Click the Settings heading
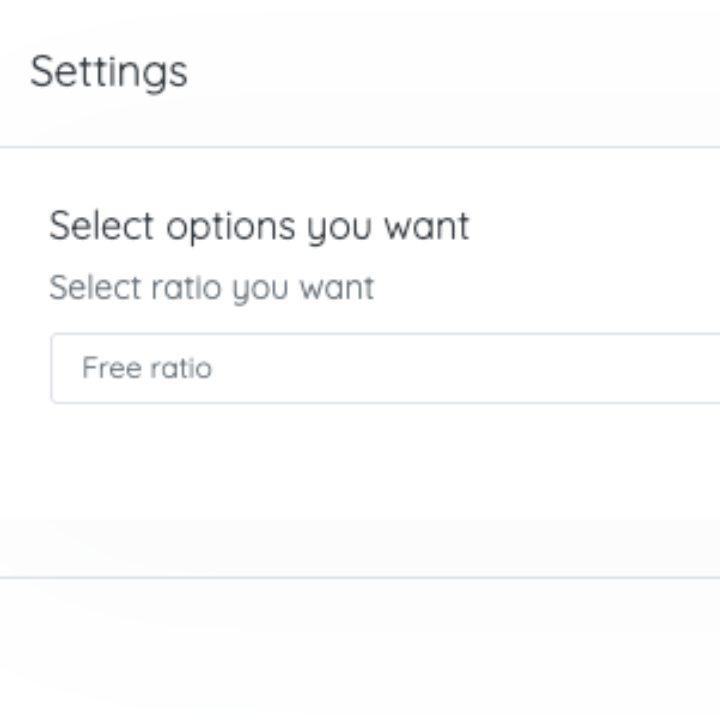Viewport: 720px width, 720px height. [x=109, y=72]
